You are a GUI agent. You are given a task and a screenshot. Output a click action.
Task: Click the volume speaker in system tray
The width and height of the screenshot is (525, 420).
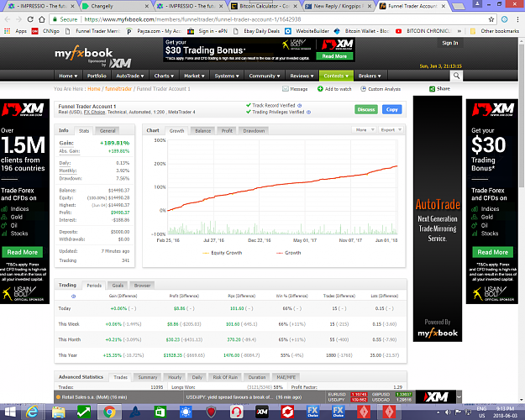click(448, 412)
